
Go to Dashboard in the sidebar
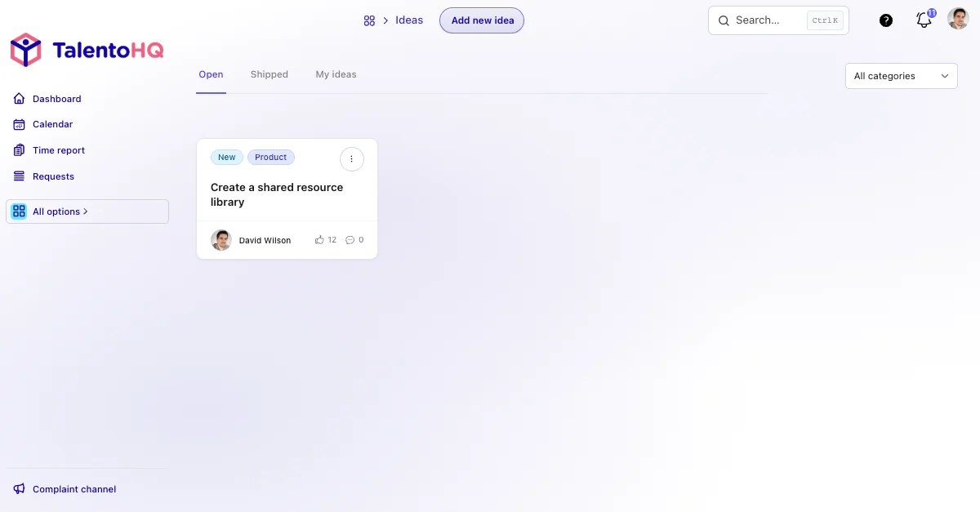[56, 99]
